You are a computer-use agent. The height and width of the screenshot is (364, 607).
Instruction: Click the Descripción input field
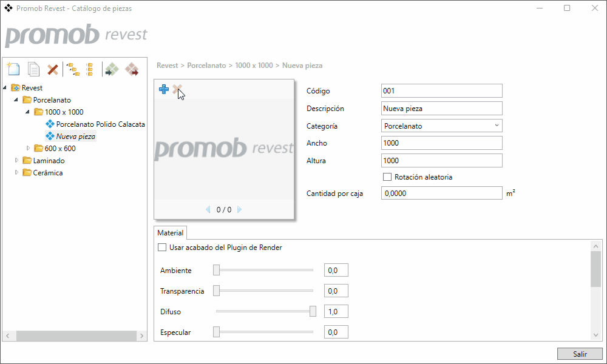pos(442,109)
